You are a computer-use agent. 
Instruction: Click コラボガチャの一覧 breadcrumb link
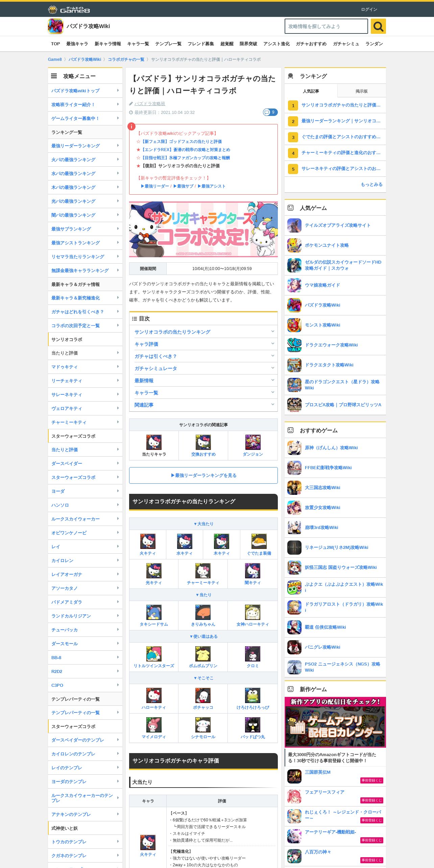click(126, 59)
